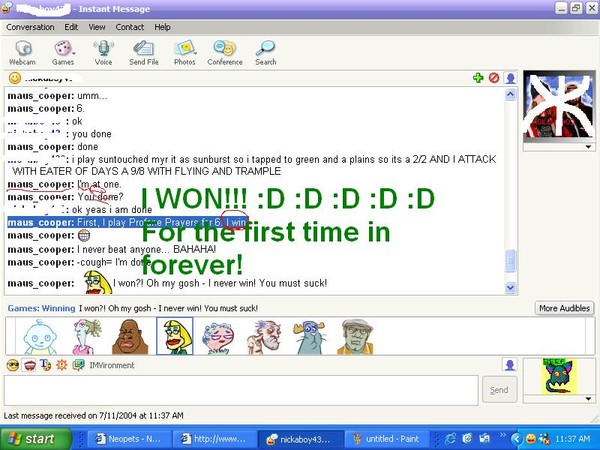Open Photos sharing
Viewport: 600px width, 450px height.
tap(185, 52)
